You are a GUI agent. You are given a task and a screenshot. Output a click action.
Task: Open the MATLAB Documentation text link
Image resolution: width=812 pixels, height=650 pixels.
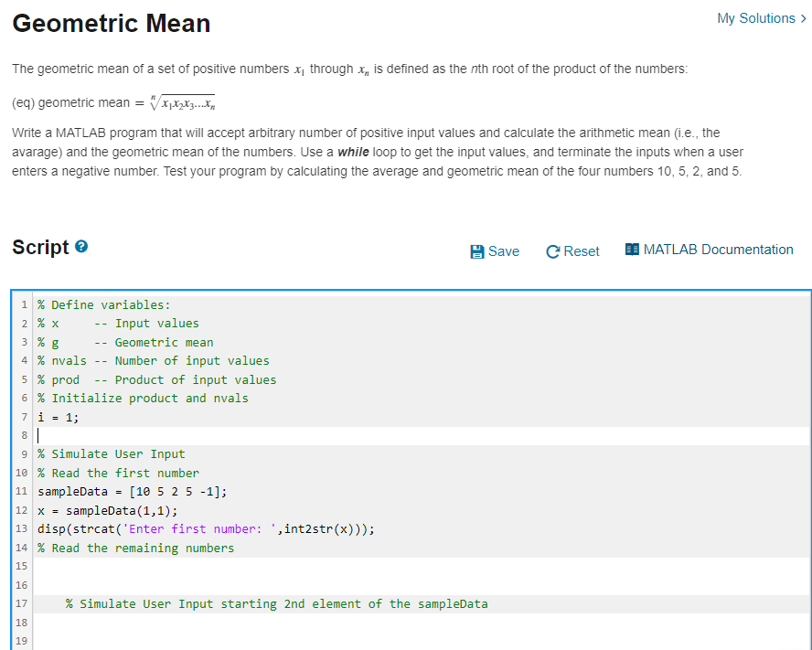pos(718,250)
